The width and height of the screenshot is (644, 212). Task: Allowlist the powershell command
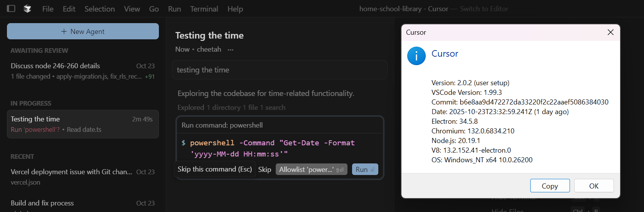(x=311, y=170)
